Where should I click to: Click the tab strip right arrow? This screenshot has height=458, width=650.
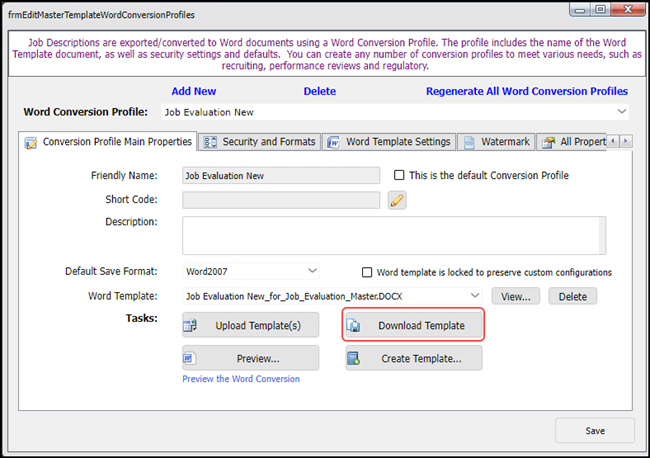pyautogui.click(x=626, y=141)
